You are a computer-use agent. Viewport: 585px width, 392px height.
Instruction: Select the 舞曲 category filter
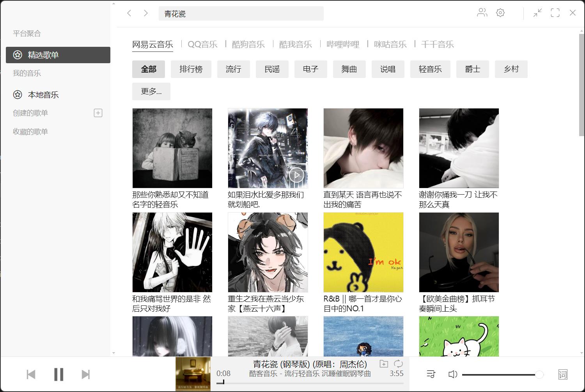point(349,69)
